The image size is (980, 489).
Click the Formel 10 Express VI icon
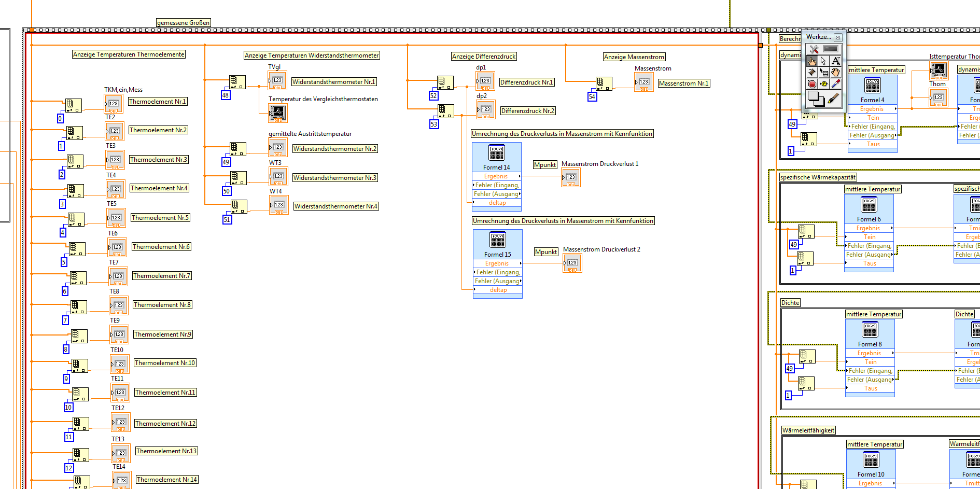pyautogui.click(x=871, y=459)
